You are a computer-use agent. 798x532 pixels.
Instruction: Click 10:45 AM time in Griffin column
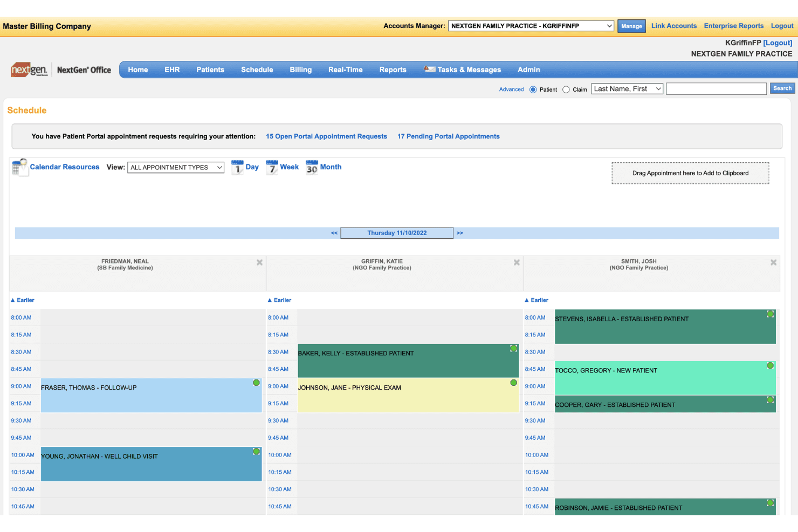pyautogui.click(x=280, y=507)
